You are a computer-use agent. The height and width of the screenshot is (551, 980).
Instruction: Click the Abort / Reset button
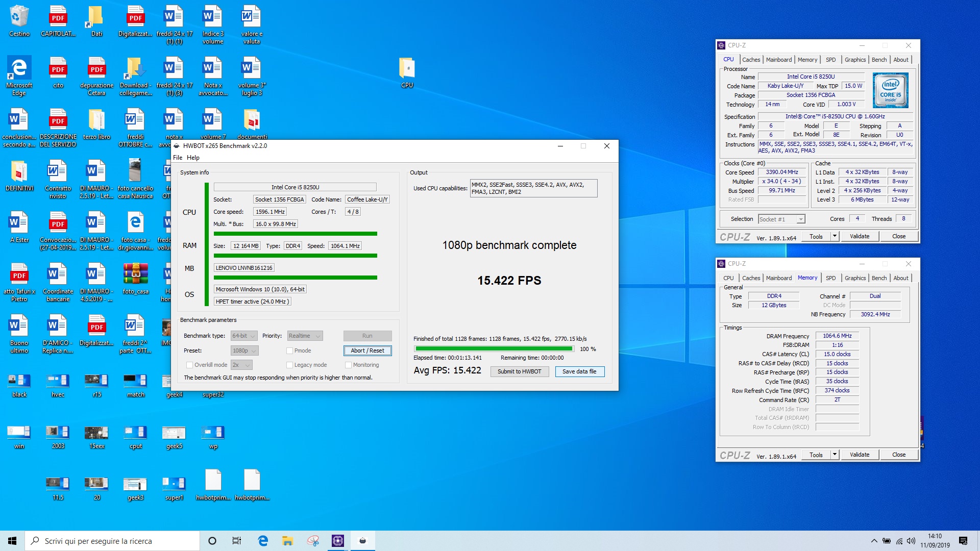[x=367, y=350]
